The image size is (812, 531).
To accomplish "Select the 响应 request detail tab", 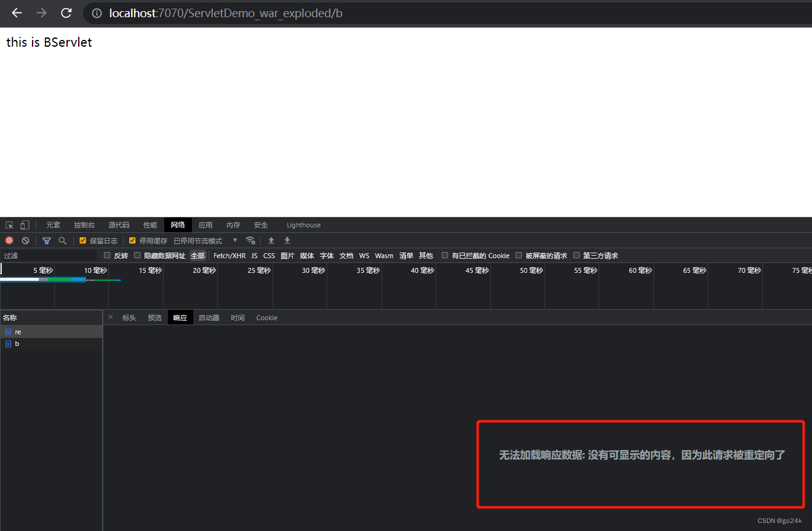I will pyautogui.click(x=180, y=318).
